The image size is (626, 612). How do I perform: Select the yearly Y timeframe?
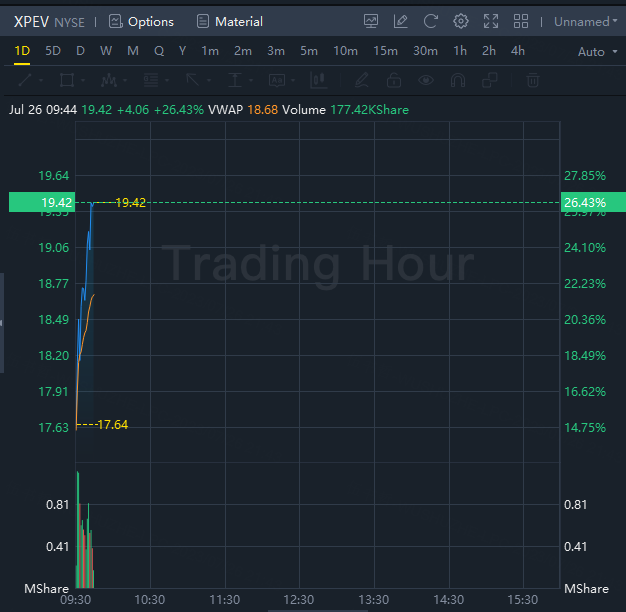[182, 51]
